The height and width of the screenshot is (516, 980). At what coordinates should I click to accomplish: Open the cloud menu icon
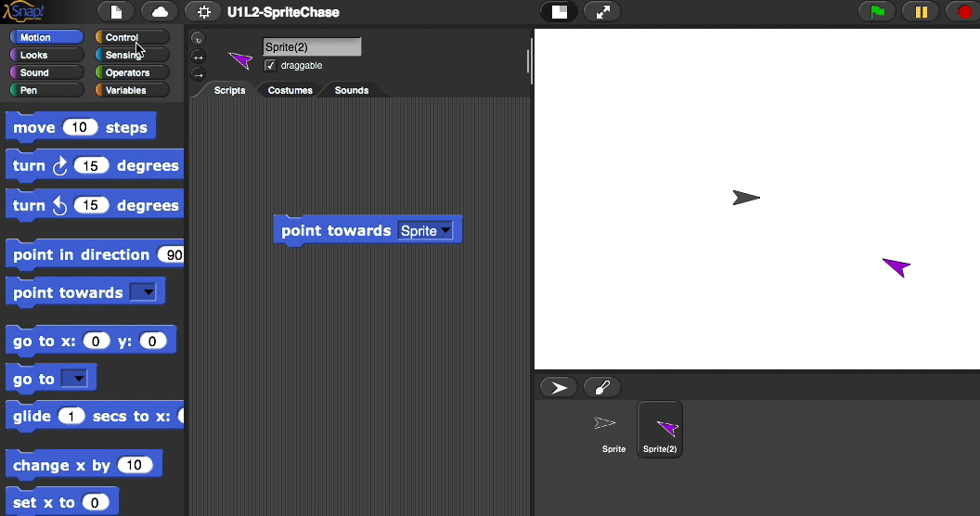click(x=160, y=12)
